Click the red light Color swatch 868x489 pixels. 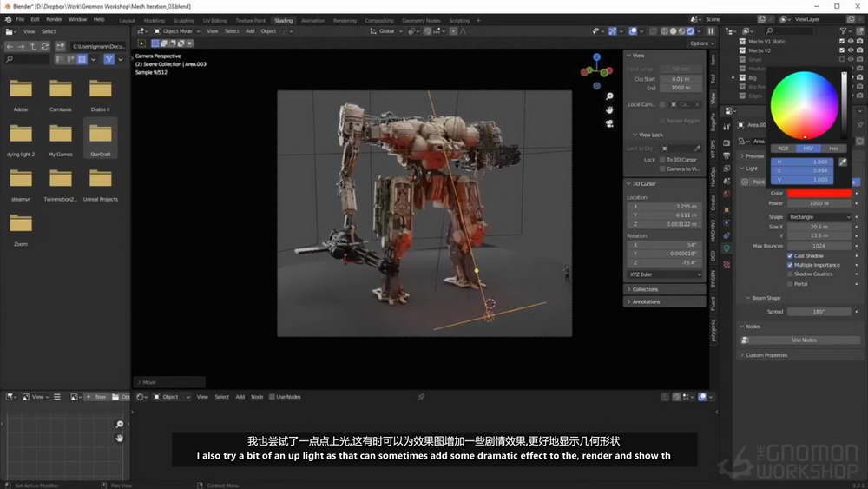819,194
